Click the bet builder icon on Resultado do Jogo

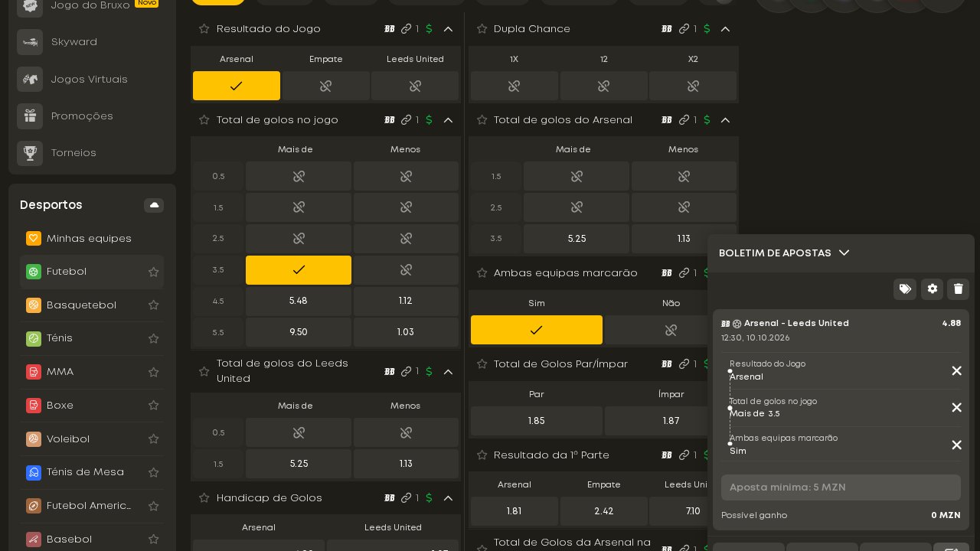pos(389,29)
